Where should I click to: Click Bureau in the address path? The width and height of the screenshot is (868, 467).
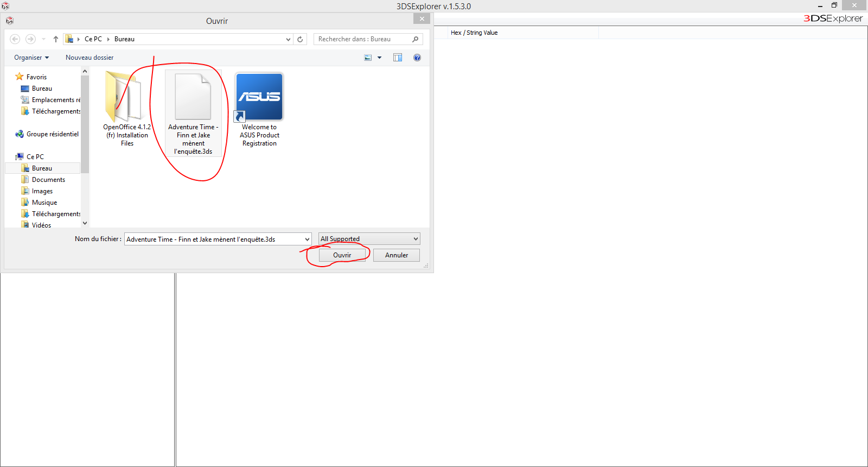124,39
